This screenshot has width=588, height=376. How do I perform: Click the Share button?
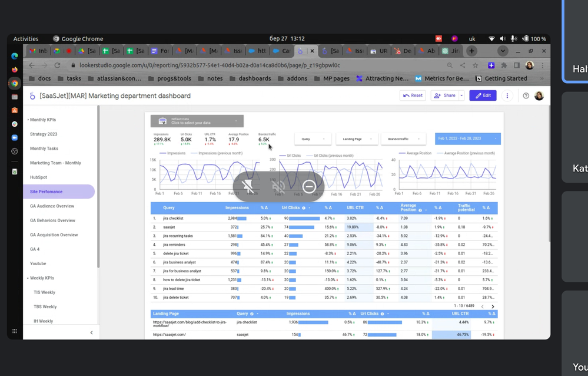445,95
